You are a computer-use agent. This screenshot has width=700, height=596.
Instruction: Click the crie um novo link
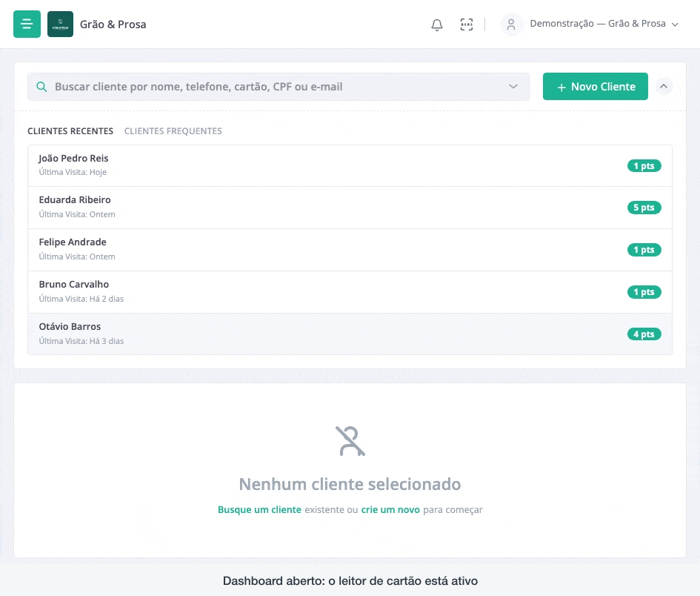pyautogui.click(x=390, y=510)
